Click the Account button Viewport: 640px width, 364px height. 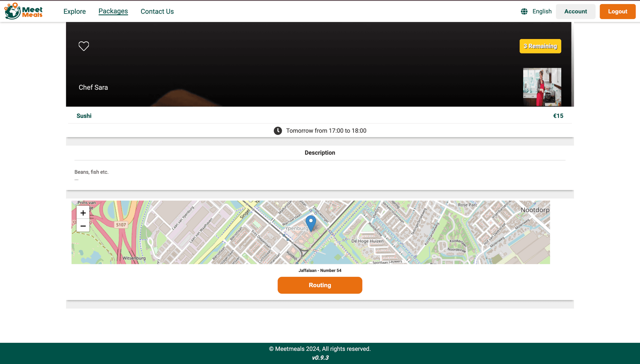click(x=575, y=12)
